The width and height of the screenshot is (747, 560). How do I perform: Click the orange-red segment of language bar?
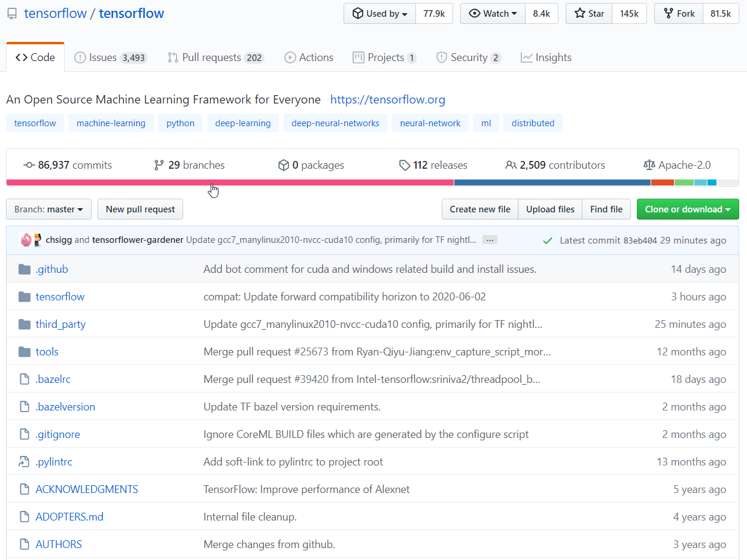663,182
